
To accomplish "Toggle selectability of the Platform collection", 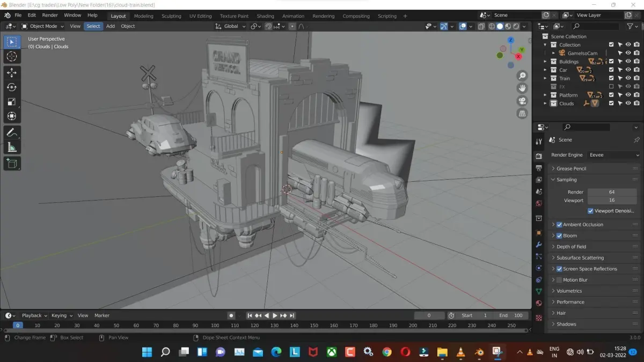I will (x=620, y=95).
